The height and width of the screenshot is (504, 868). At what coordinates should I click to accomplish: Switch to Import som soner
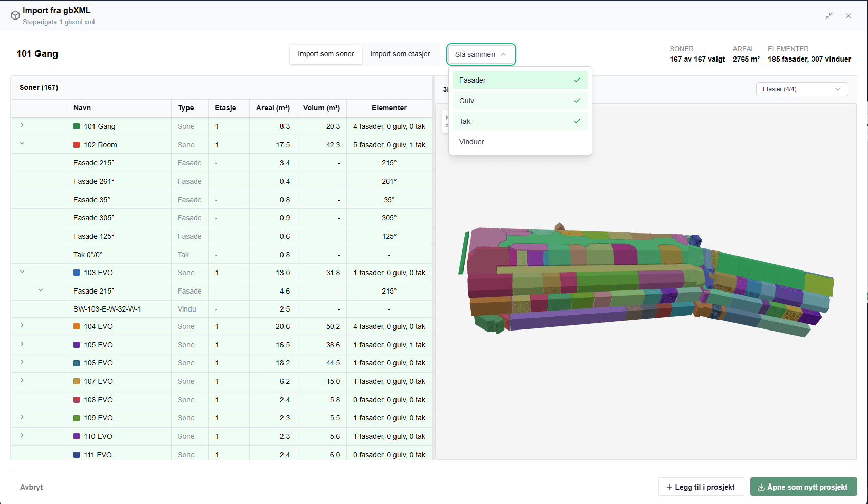(x=326, y=54)
